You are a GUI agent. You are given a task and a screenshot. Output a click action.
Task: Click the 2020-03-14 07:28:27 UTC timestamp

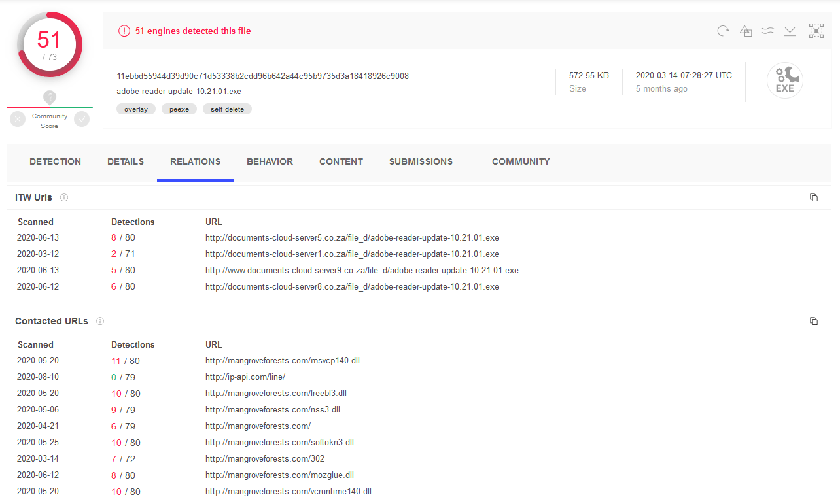[684, 75]
